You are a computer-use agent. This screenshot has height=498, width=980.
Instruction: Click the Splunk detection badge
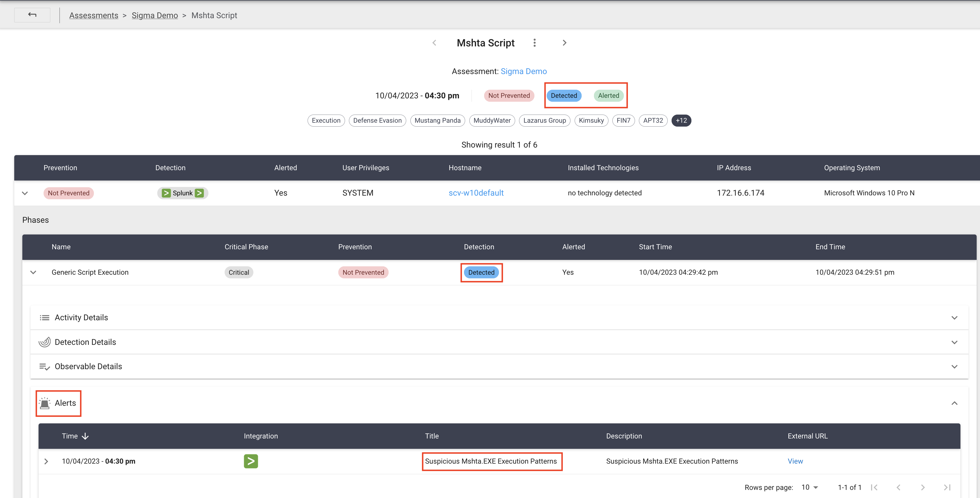click(x=183, y=193)
